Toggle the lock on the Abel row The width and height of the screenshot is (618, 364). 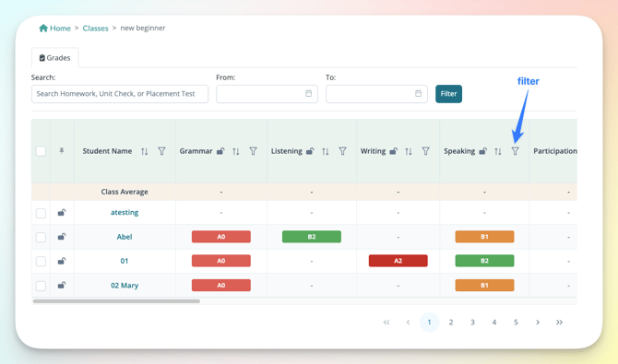click(x=62, y=237)
